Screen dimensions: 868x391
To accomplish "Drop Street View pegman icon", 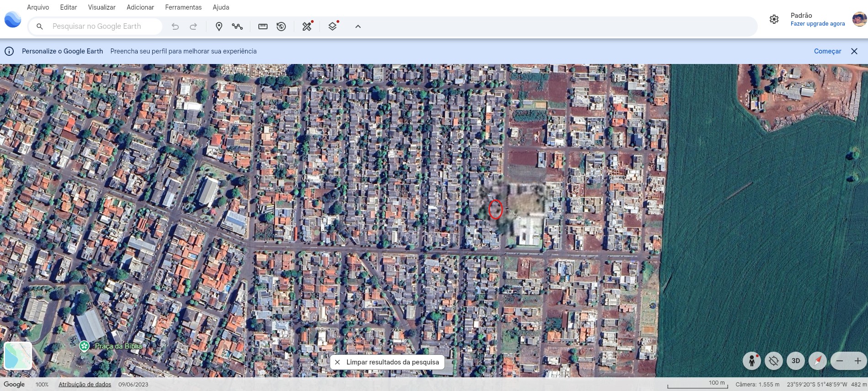I will click(751, 361).
